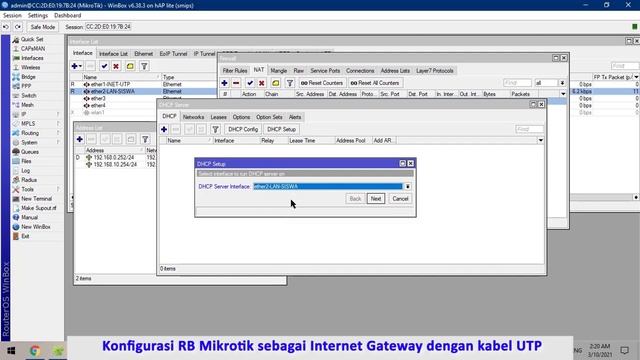
Task: Open the Settings menu
Action: pyautogui.click(x=38, y=16)
